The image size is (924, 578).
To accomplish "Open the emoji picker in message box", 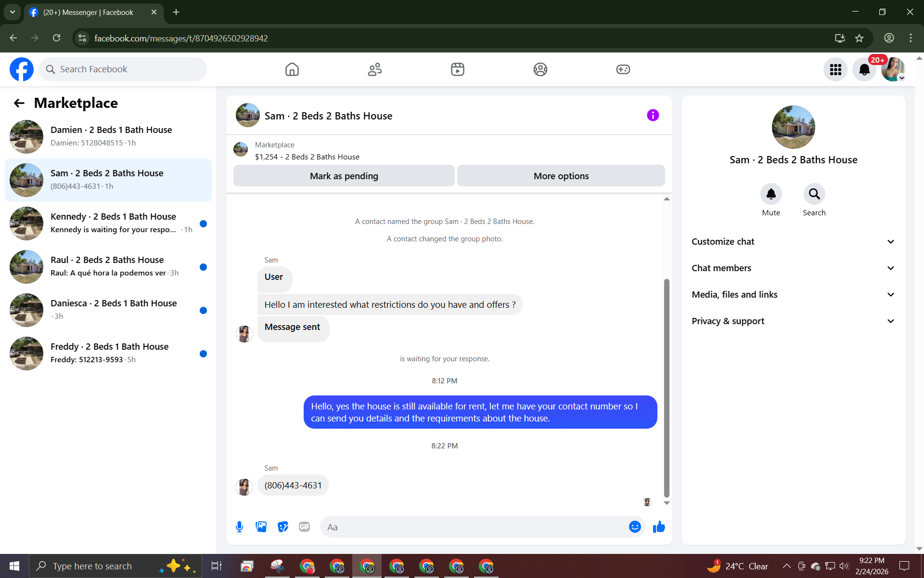I will [x=635, y=527].
